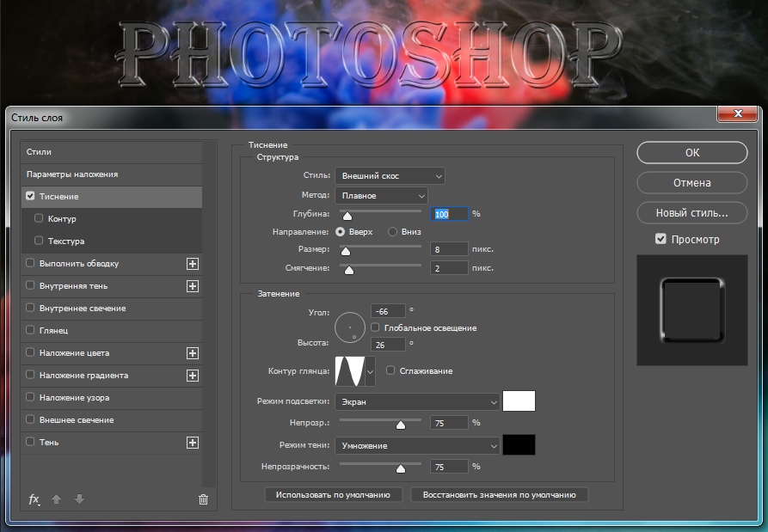Open the Глянец settings row
The height and width of the screenshot is (532, 768).
point(112,330)
